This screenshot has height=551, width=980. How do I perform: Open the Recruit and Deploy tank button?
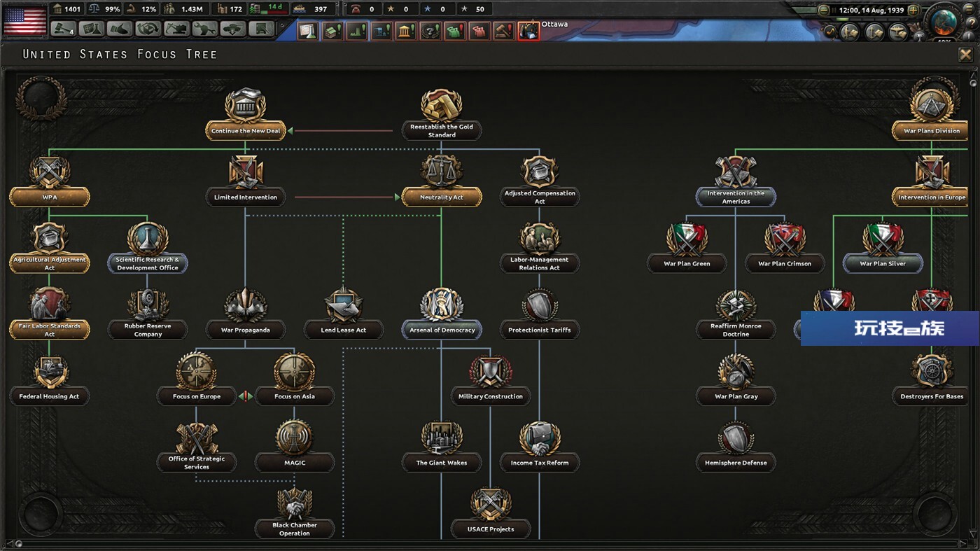pos(233,29)
